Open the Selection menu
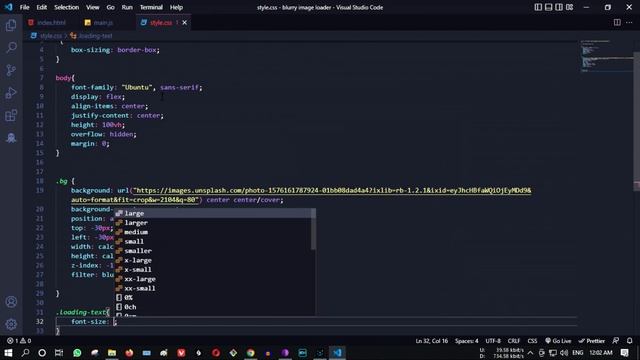Viewport: 640px width, 360px height. pyautogui.click(x=67, y=7)
